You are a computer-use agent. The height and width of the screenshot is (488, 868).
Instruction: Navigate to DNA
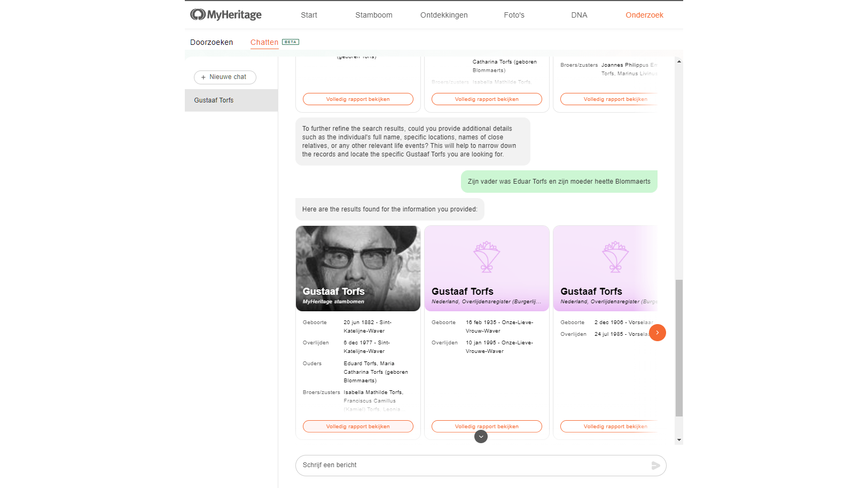pos(579,15)
